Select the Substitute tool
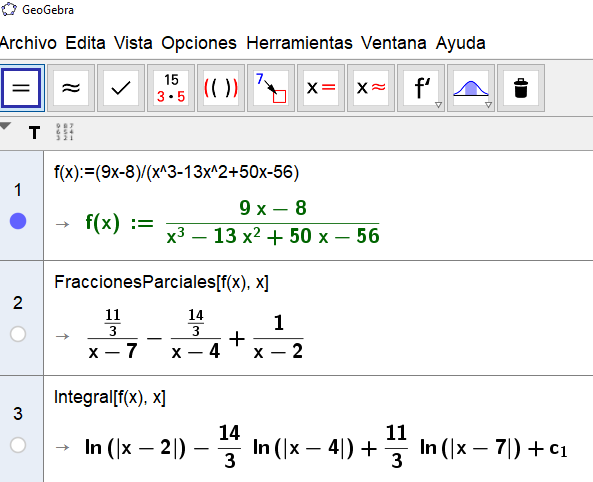Screen dimensions: 593x482 coord(271,88)
